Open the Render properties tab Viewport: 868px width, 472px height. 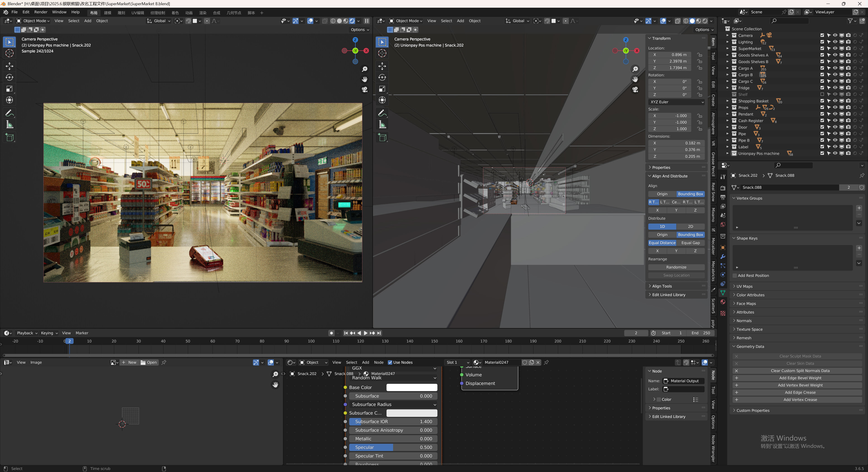723,188
